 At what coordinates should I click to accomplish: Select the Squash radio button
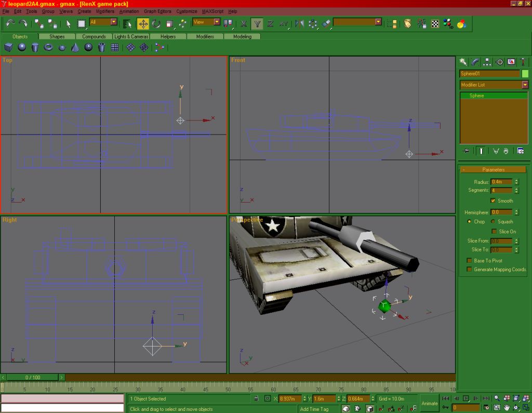(x=493, y=221)
